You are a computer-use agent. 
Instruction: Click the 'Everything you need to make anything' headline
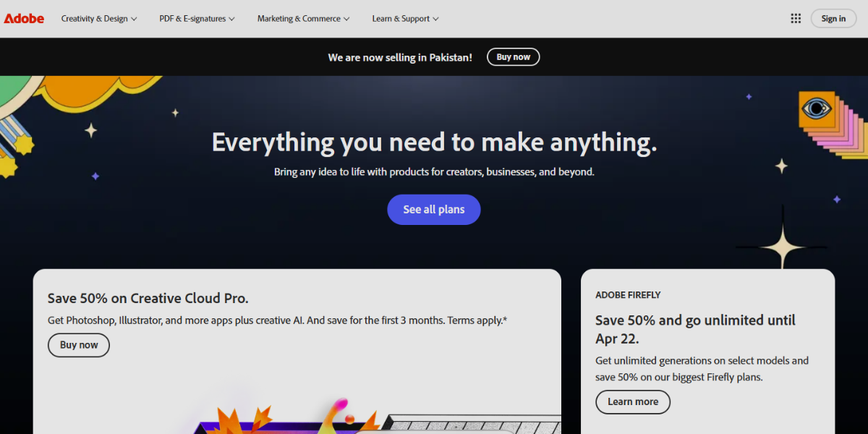pos(434,142)
